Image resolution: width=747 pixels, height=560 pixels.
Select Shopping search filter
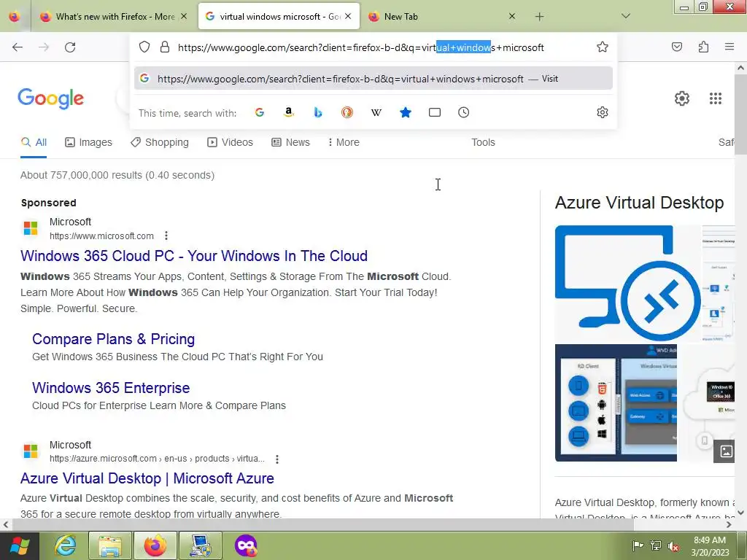[x=160, y=142]
